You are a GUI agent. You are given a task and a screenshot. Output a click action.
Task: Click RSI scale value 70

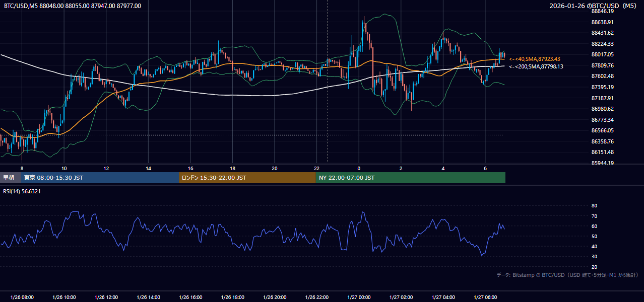(x=594, y=216)
